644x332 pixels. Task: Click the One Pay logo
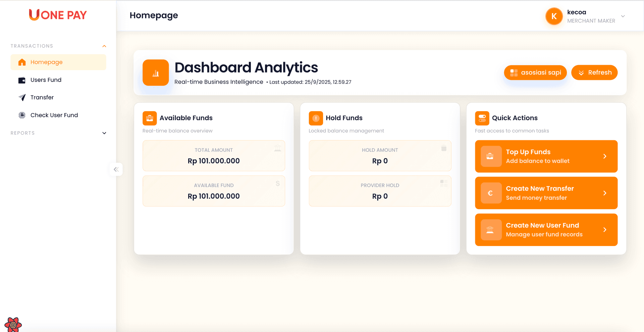58,15
